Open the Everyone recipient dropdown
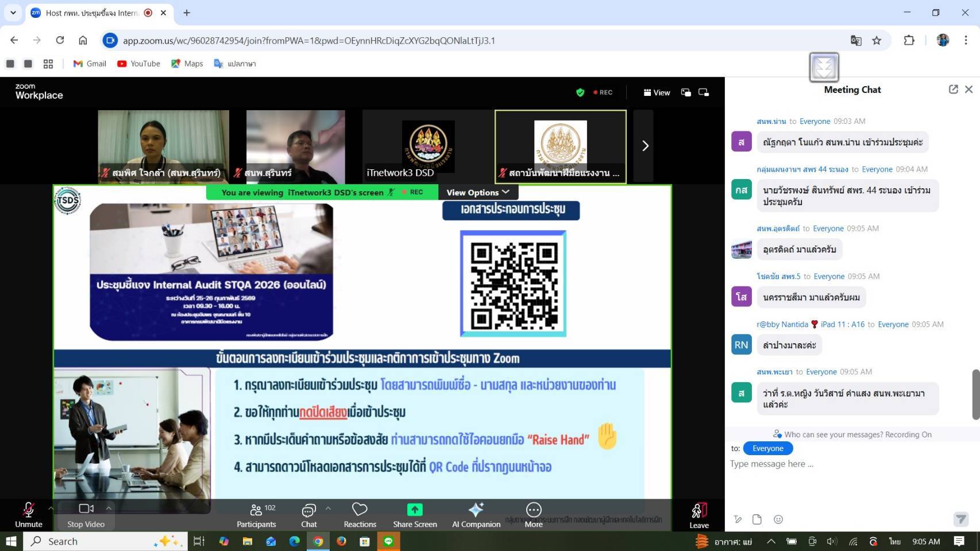980x551 pixels. (x=767, y=448)
